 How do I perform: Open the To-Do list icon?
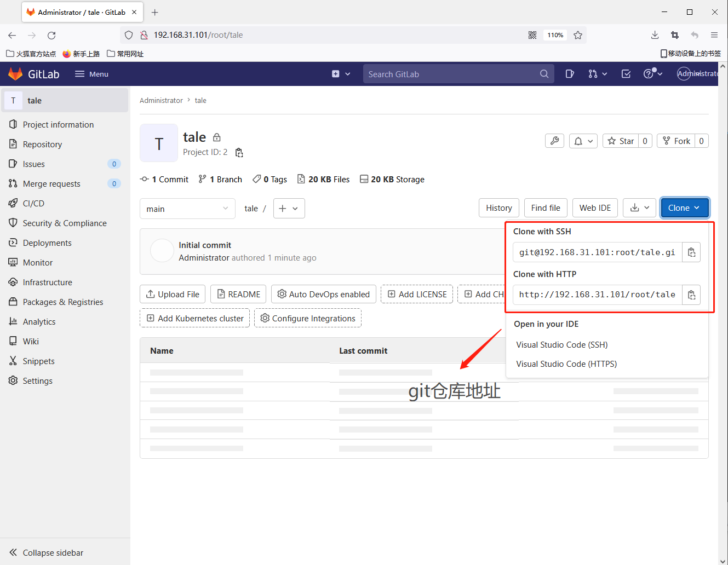[626, 74]
